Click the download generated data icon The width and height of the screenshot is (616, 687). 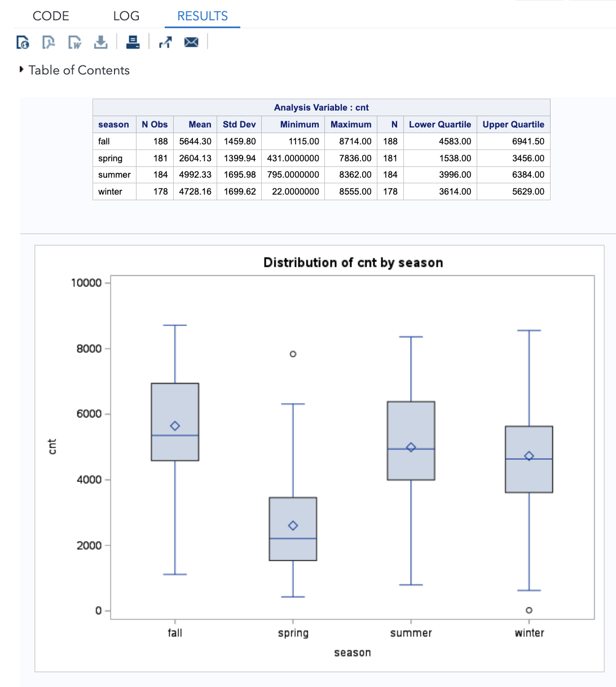100,42
